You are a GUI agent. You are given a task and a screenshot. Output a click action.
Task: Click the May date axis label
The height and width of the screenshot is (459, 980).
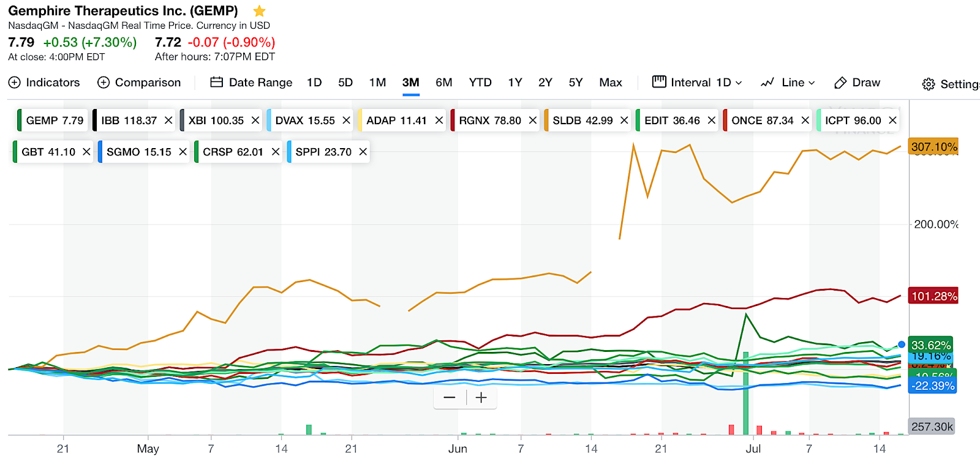(148, 449)
